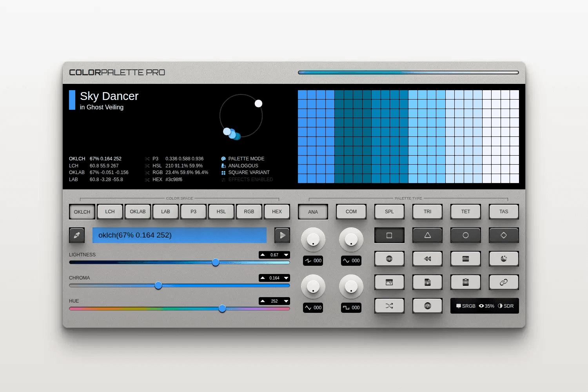Switch to the P3 color space

tap(193, 212)
